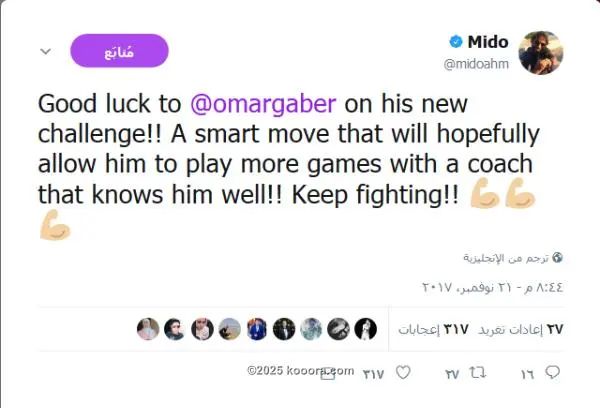Toggle the purple following button
Image resolution: width=600 pixels, height=408 pixels.
coord(119,51)
